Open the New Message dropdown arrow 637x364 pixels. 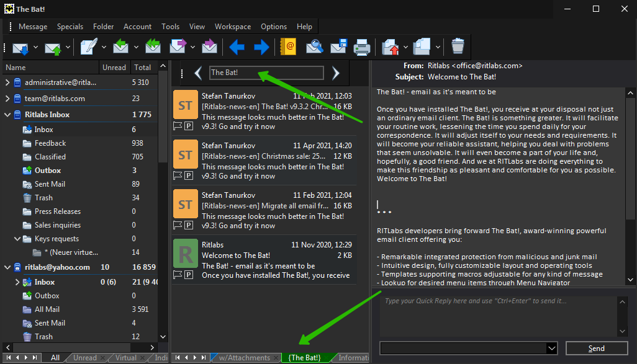[104, 47]
